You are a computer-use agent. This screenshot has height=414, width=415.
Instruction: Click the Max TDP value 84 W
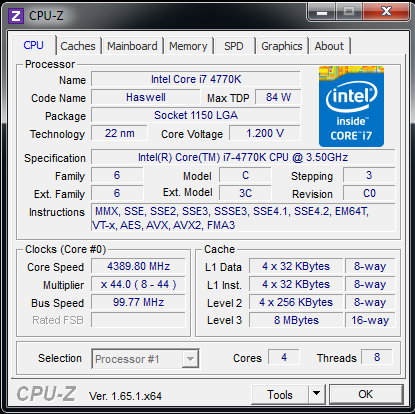pyautogui.click(x=278, y=97)
